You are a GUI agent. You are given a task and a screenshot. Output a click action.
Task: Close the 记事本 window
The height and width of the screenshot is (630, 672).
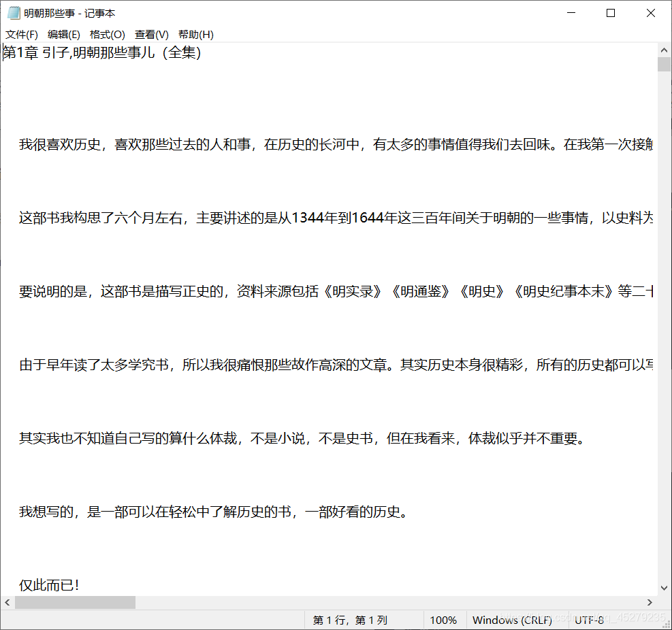click(x=651, y=13)
